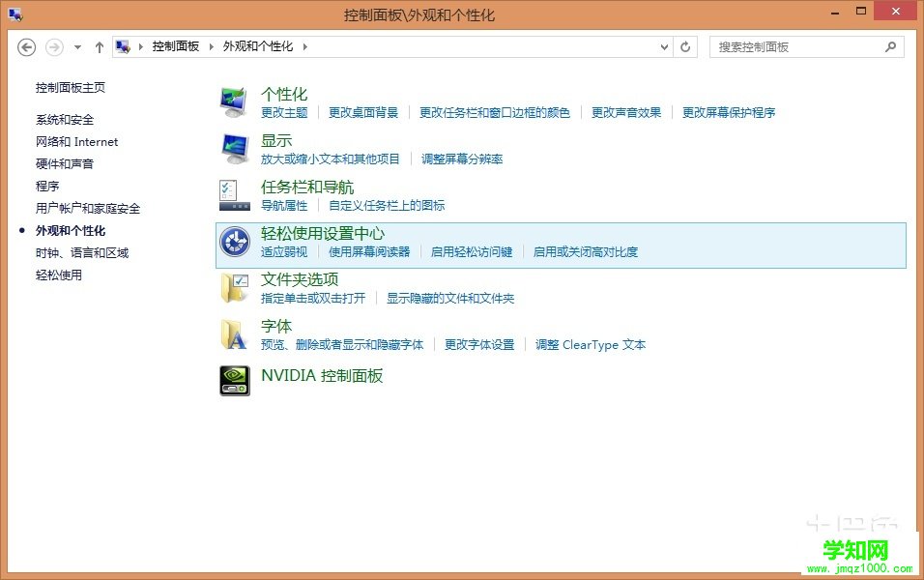This screenshot has height=580, width=924.
Task: Click the Control Panel icon in breadcrumb bar
Action: click(x=122, y=45)
